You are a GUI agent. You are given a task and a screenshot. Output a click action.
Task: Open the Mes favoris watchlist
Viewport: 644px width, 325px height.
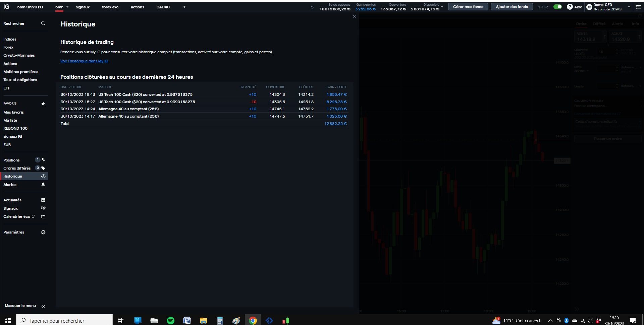click(13, 112)
